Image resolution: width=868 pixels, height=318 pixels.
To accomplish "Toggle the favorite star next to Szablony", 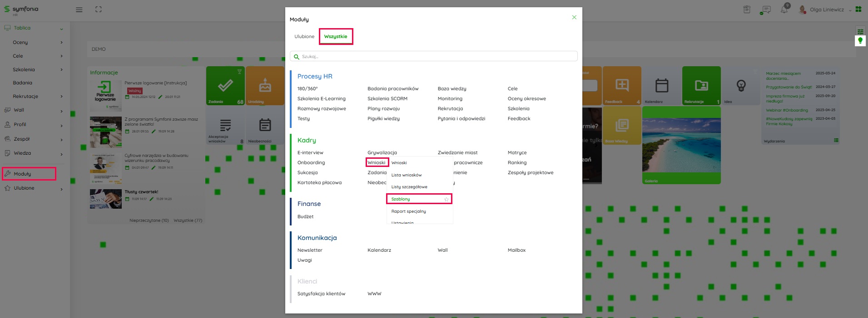I will (446, 199).
